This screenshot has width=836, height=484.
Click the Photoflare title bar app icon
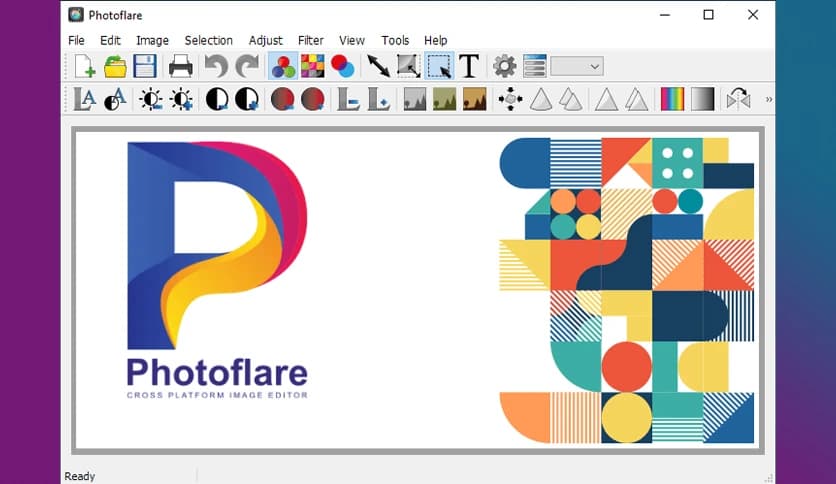(x=76, y=15)
